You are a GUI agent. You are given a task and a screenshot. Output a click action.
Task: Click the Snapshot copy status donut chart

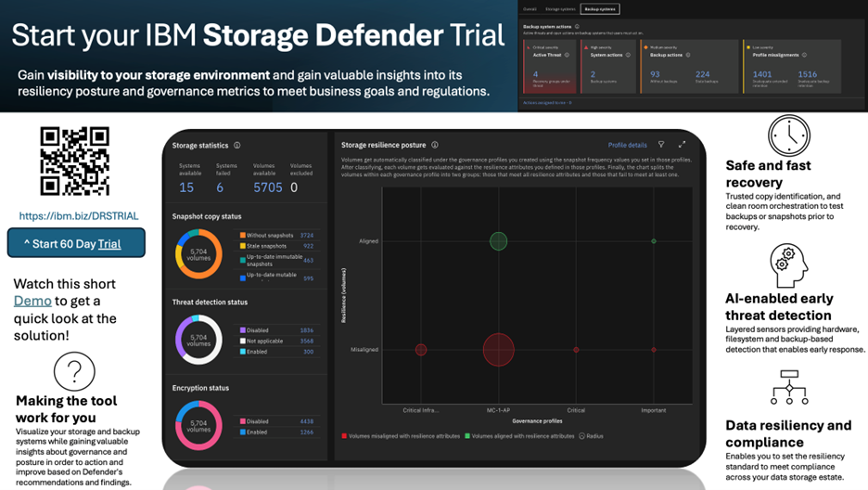pyautogui.click(x=198, y=254)
